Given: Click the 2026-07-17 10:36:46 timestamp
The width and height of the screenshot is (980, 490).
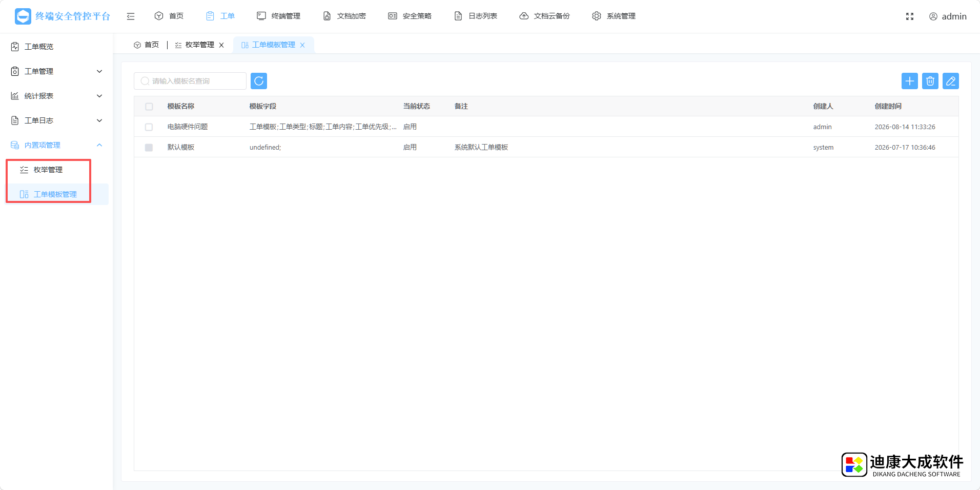Looking at the screenshot, I should [905, 147].
